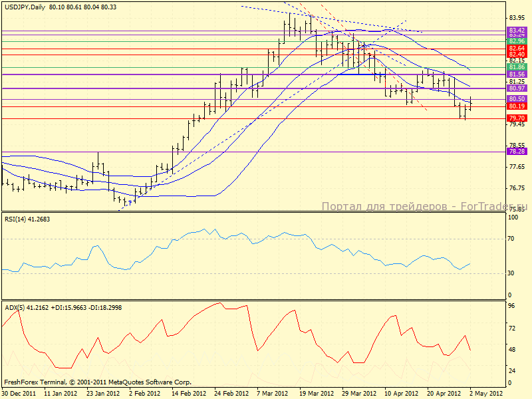Click the green 81.86 price tag

(517, 67)
